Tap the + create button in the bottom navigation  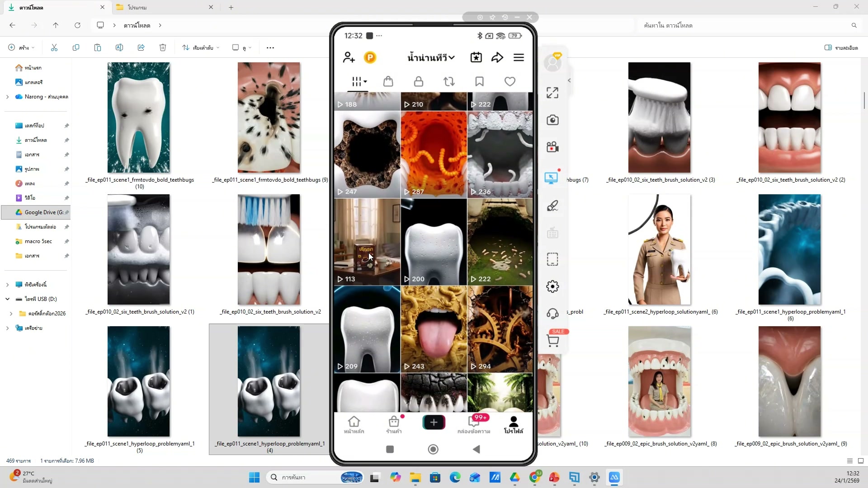pos(433,422)
